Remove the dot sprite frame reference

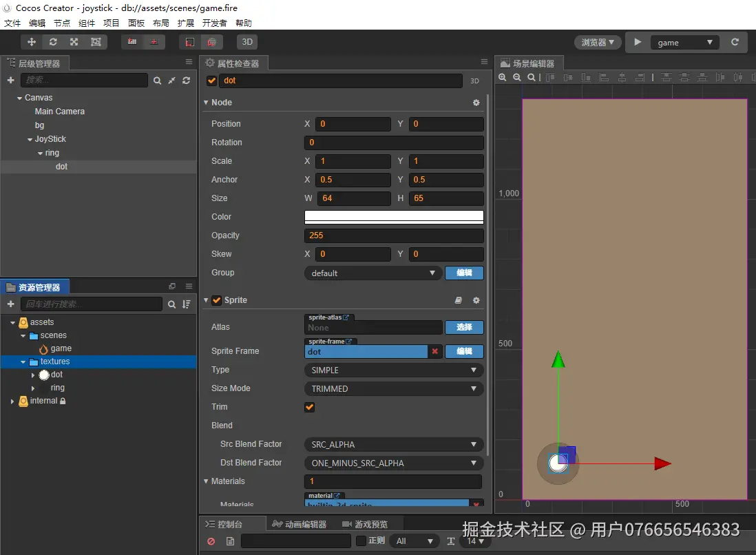pyautogui.click(x=435, y=351)
